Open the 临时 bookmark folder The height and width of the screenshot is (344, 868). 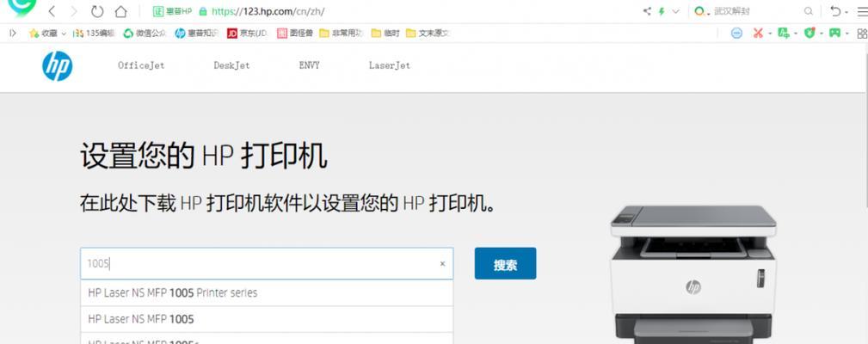(385, 34)
